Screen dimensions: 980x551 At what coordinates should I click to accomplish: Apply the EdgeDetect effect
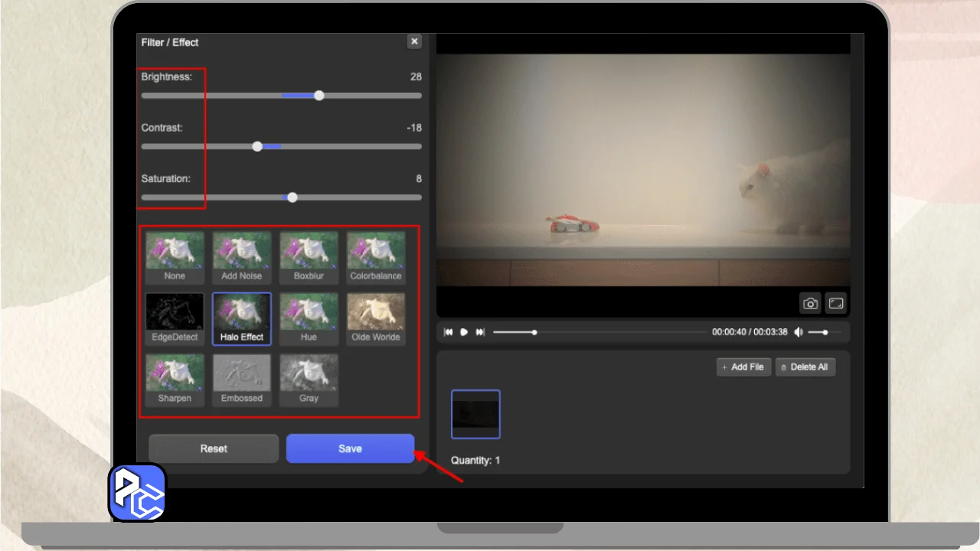[x=175, y=317]
